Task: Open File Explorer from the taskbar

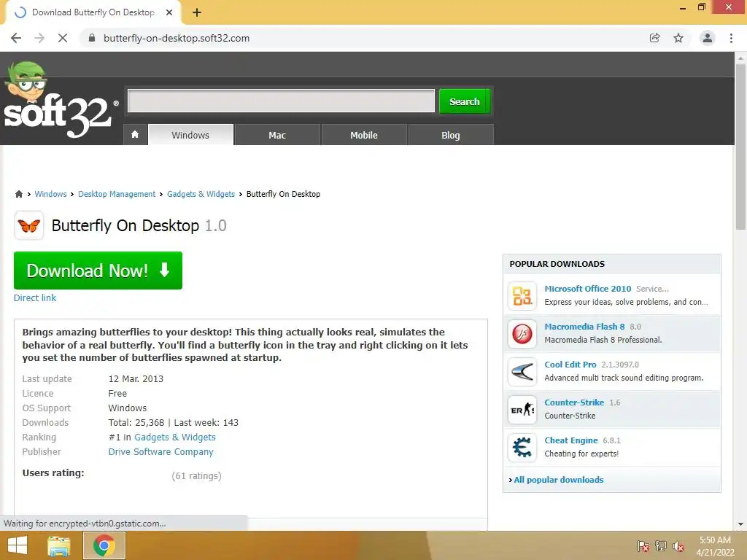Action: tap(59, 545)
